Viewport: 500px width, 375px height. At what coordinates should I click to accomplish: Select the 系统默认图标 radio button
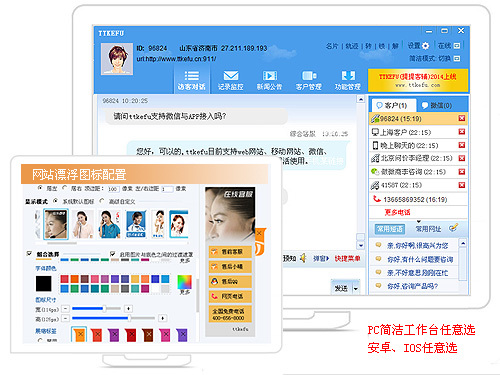click(x=55, y=201)
